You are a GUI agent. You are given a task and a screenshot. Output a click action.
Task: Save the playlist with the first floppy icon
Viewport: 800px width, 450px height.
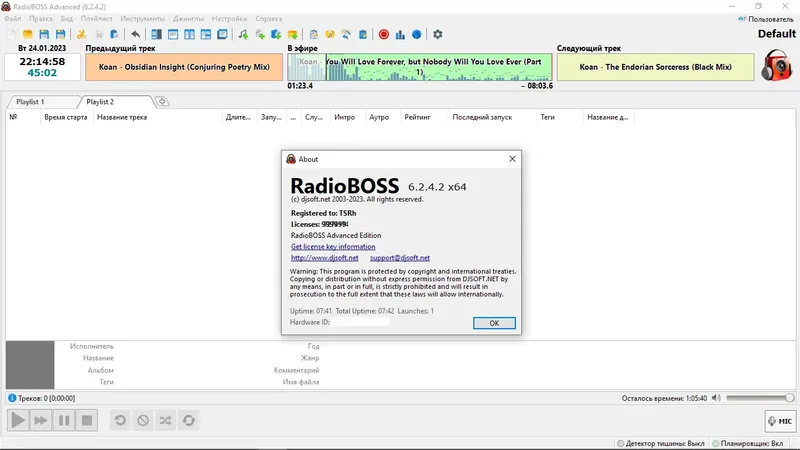click(44, 34)
